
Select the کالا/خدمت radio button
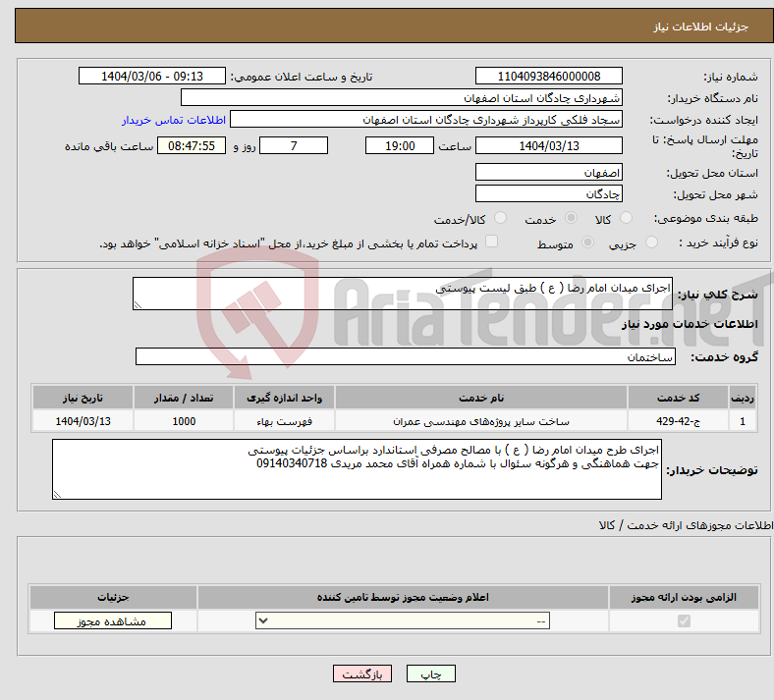[x=501, y=218]
